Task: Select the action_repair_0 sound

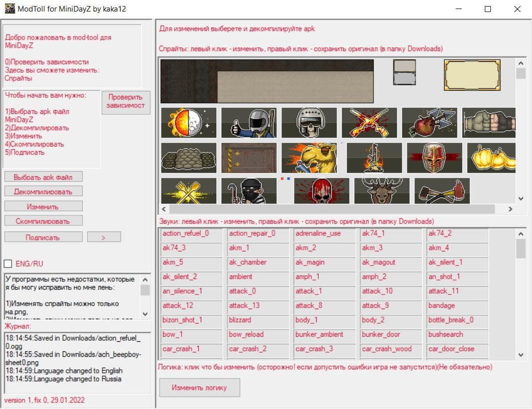Action: point(257,234)
